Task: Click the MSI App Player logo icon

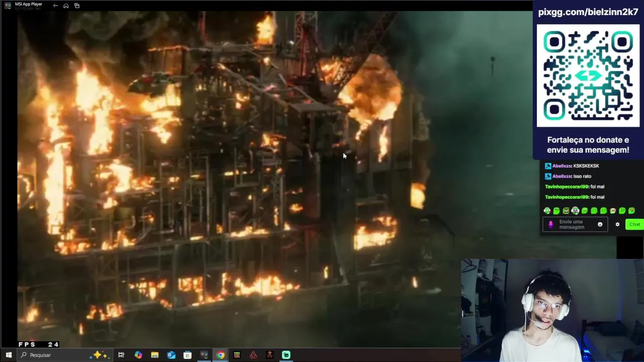Action: (x=8, y=6)
